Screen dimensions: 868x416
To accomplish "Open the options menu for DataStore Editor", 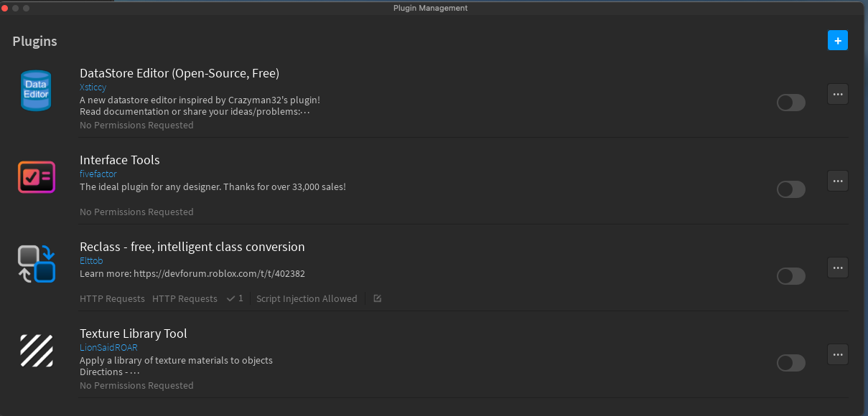I will click(x=837, y=94).
